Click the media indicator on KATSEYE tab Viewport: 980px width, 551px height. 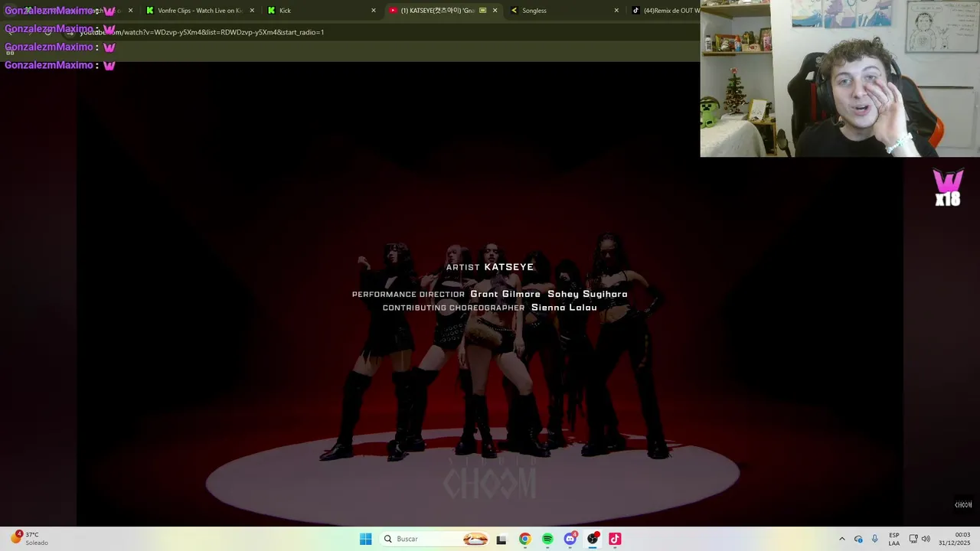(483, 11)
